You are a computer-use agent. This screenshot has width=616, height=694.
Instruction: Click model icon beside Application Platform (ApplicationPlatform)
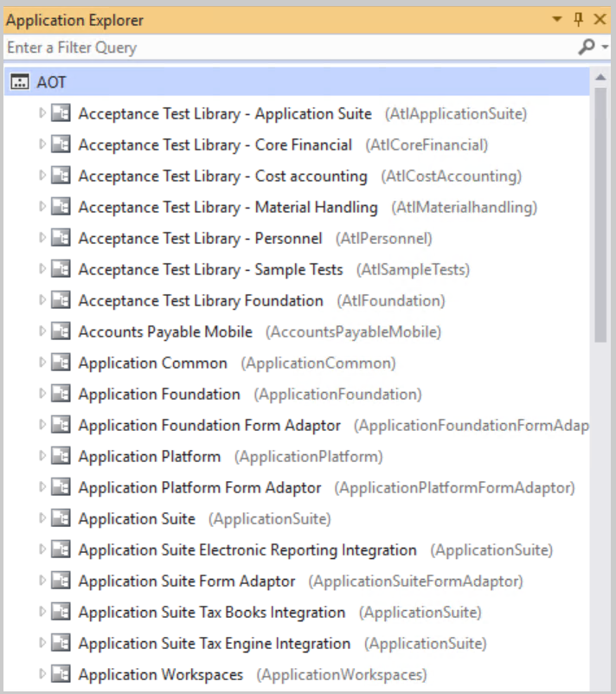tap(61, 455)
